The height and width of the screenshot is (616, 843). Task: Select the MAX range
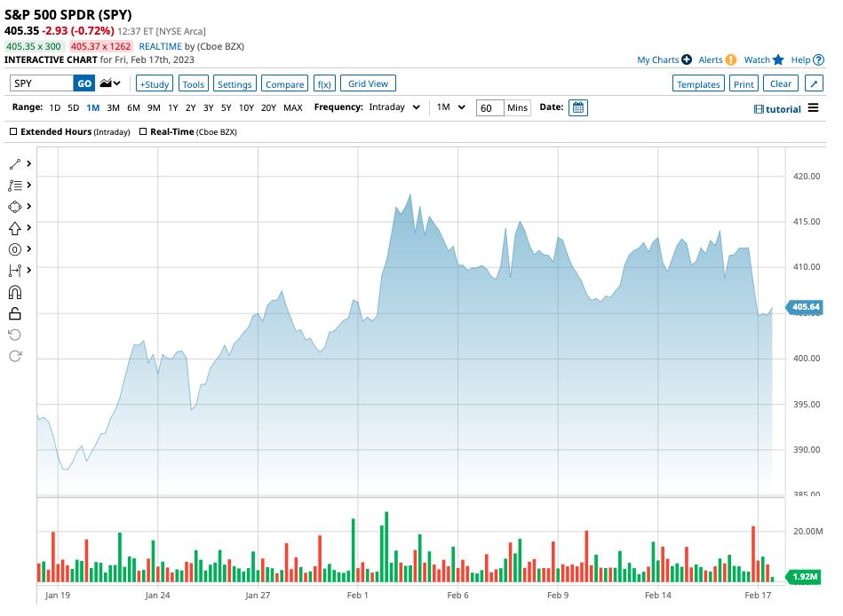[292, 108]
